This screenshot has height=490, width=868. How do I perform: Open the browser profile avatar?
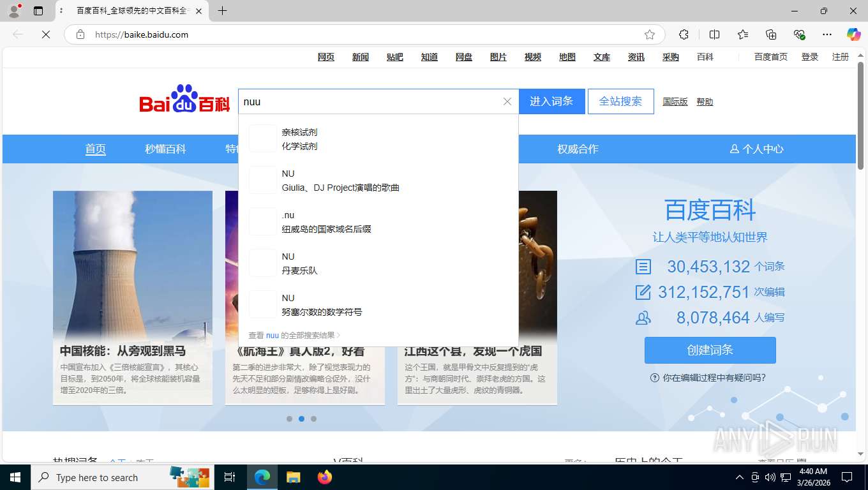tap(14, 11)
